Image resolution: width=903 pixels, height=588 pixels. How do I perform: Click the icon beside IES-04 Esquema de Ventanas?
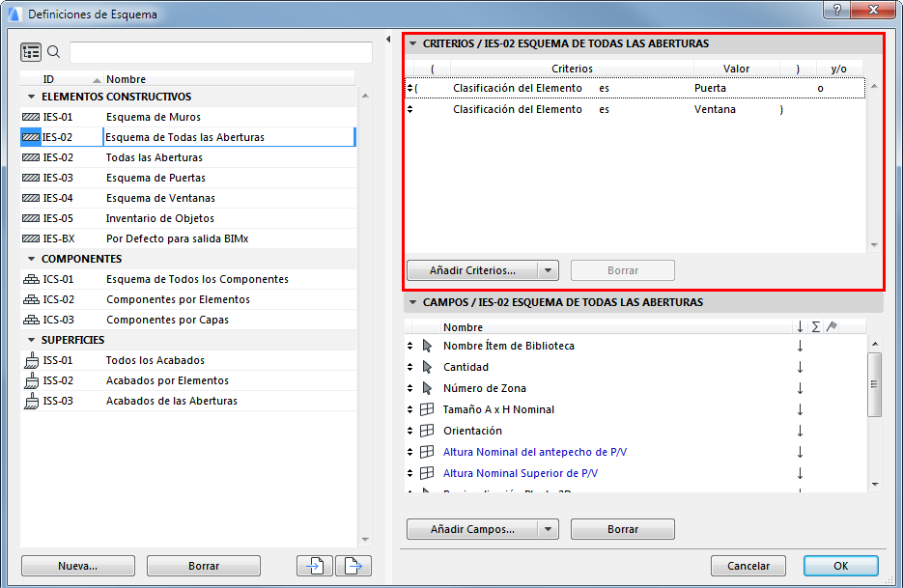(31, 198)
